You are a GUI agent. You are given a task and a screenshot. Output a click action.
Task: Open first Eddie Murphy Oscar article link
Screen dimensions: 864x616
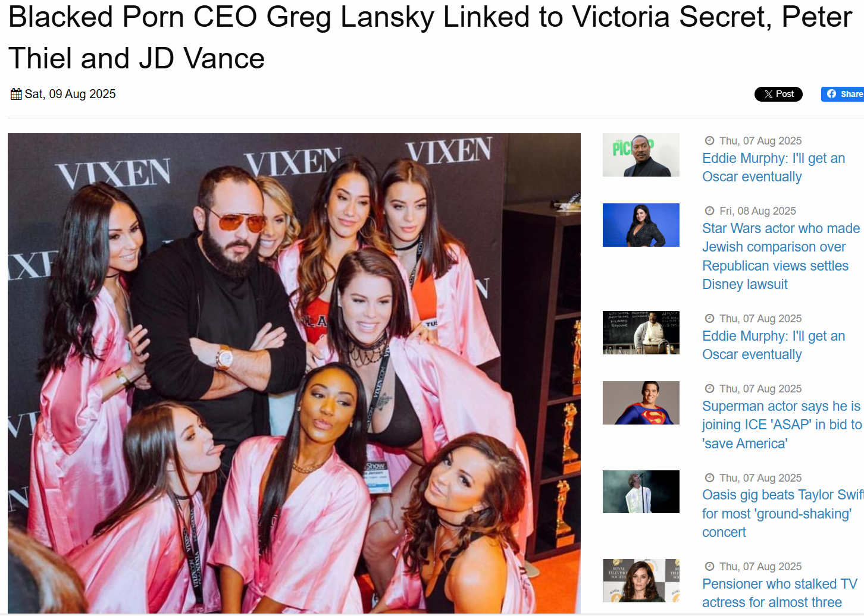[774, 168]
